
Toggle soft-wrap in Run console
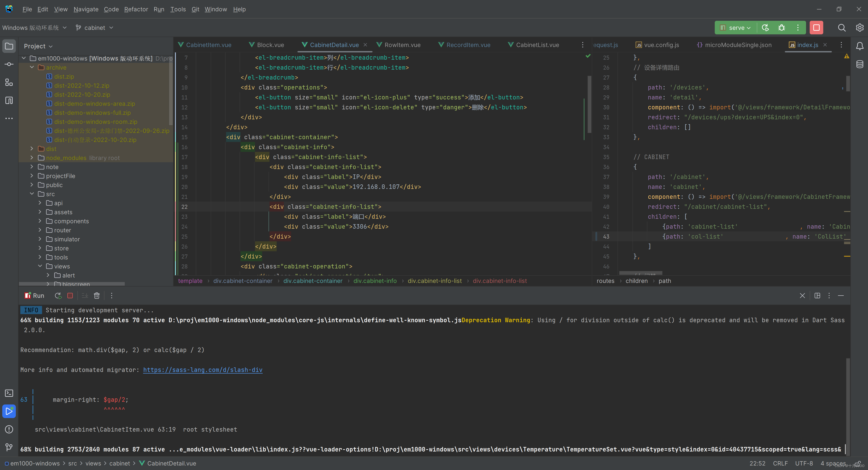click(x=85, y=296)
